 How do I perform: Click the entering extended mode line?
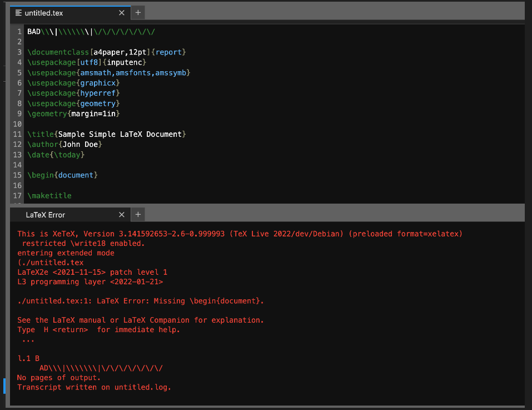[66, 253]
